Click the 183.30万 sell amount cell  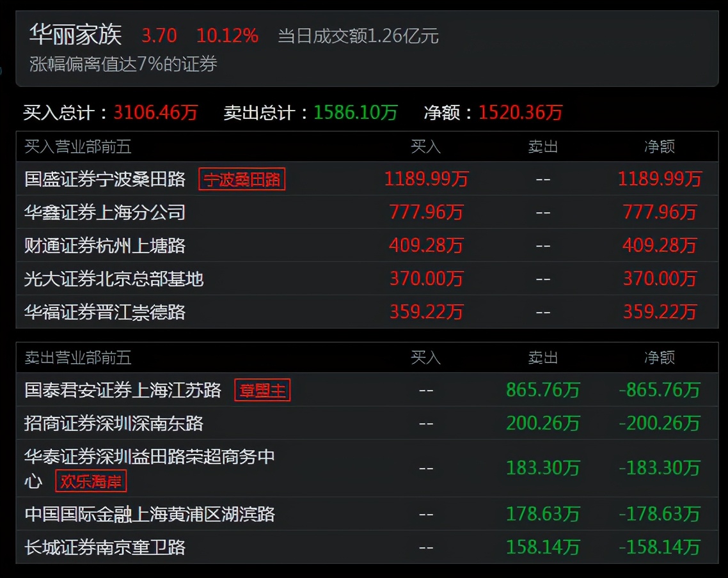click(542, 468)
